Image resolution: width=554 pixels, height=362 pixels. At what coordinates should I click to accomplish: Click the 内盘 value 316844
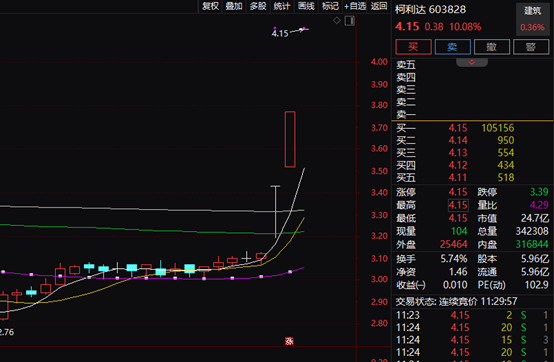tap(532, 244)
